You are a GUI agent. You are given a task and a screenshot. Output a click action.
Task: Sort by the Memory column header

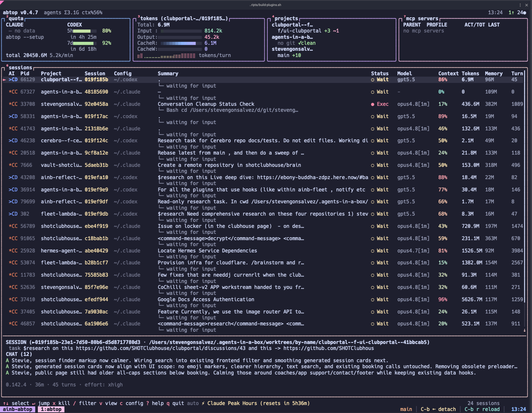coord(494,74)
